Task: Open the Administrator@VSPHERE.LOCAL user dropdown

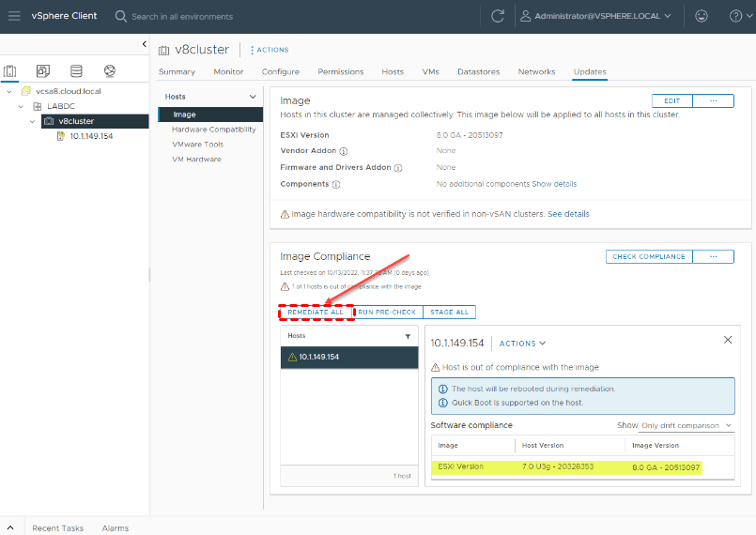Action: (596, 16)
